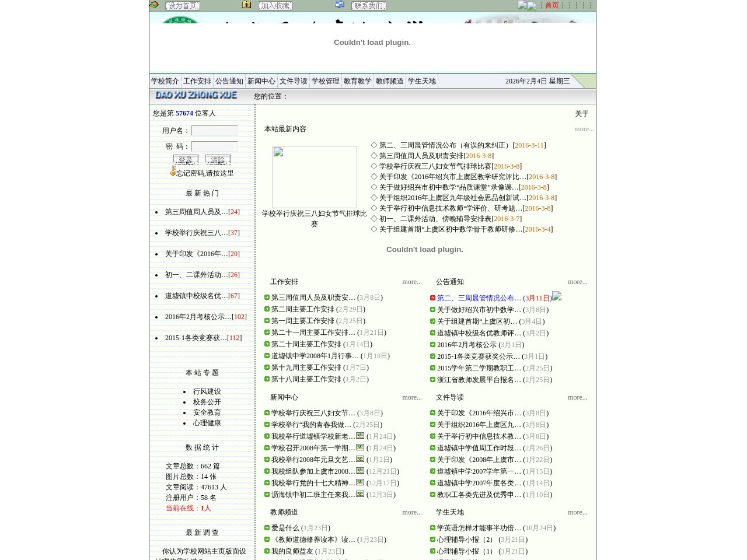Viewport: 747px width, 560px height.
Task: Click the green bullet before 心理辅导小报（2）
Action: (x=432, y=540)
